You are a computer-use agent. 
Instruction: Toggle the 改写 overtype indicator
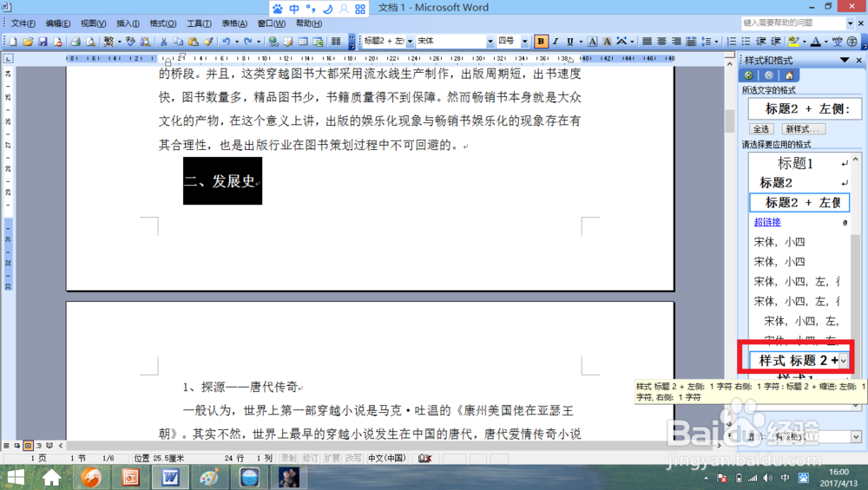(353, 458)
